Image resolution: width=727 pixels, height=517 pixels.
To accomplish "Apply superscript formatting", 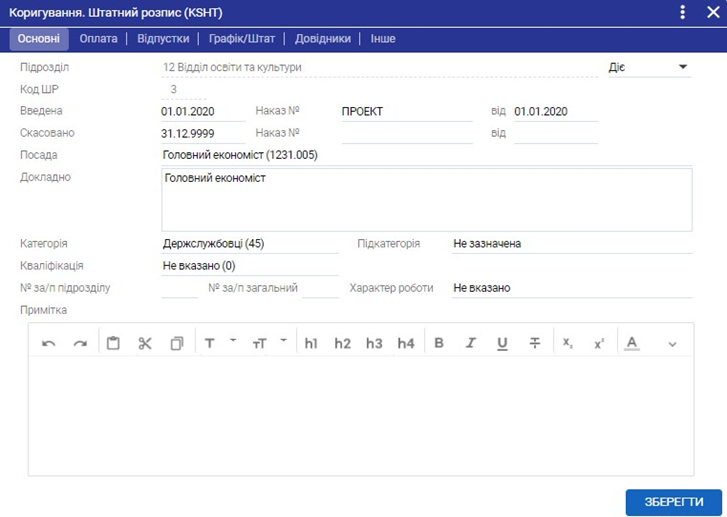I will 599,343.
